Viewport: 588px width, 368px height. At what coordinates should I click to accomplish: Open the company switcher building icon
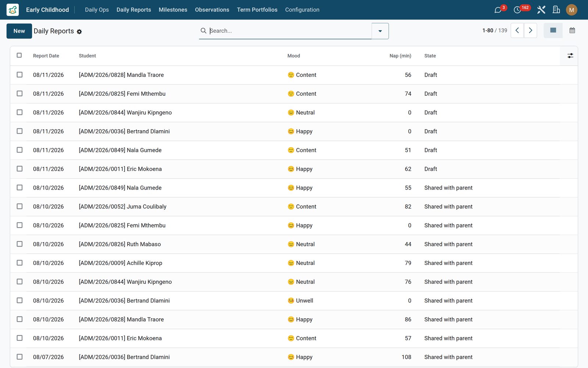(556, 10)
